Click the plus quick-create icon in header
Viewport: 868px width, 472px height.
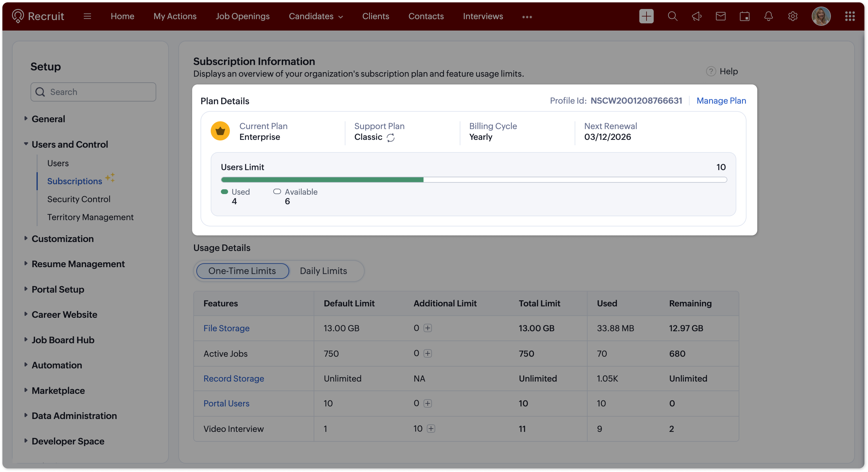point(646,16)
